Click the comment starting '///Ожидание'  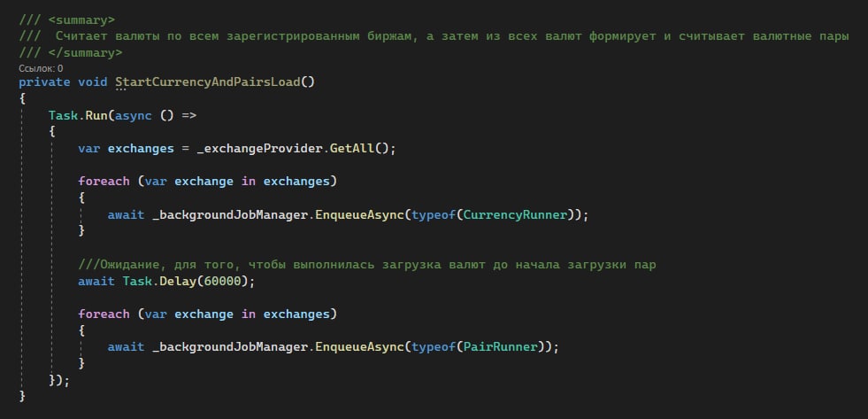367,264
